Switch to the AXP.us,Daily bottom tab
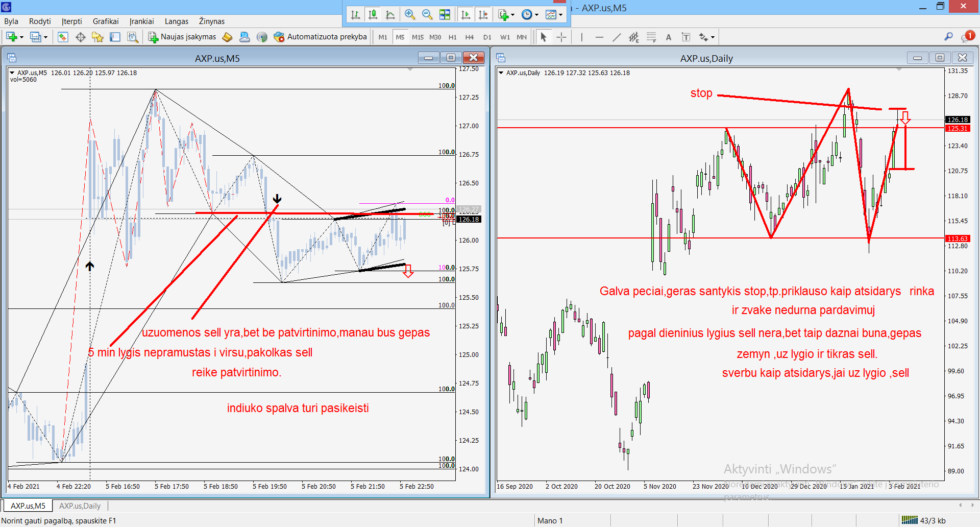This screenshot has height=527, width=980. pyautogui.click(x=80, y=506)
